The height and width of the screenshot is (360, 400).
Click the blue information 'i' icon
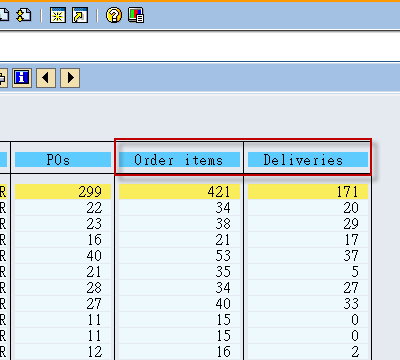tap(22, 78)
